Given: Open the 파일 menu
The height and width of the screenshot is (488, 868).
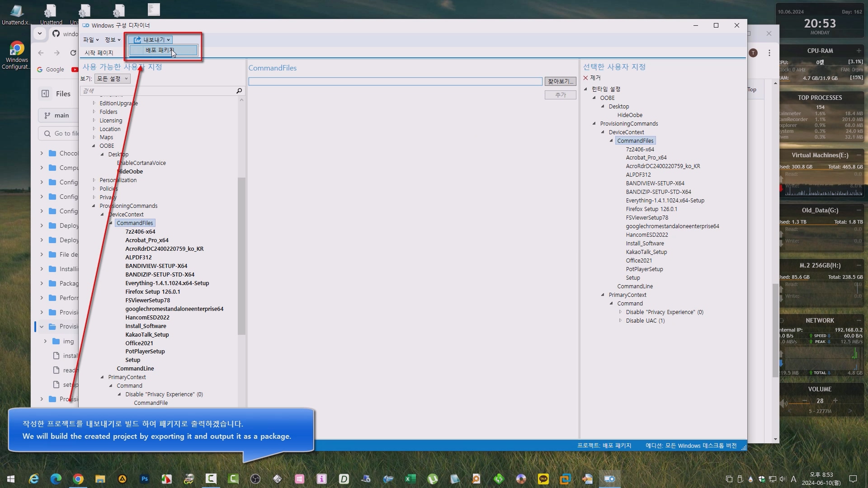Looking at the screenshot, I should pyautogui.click(x=90, y=40).
